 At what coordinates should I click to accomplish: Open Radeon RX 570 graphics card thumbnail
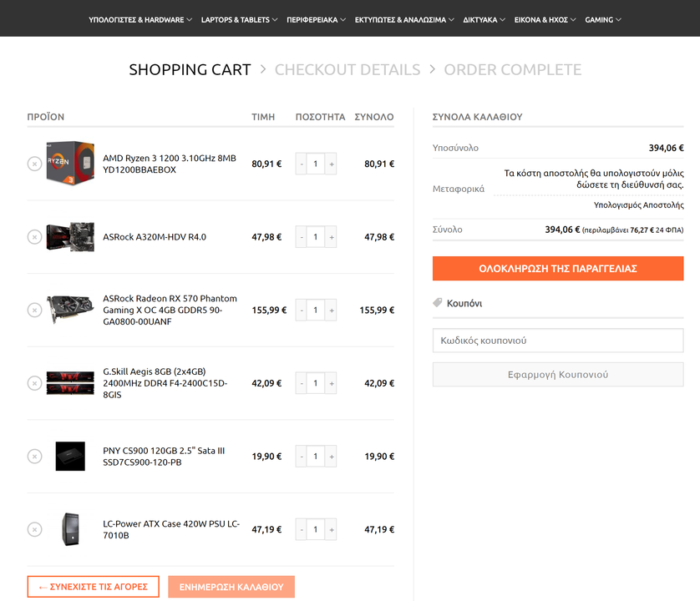(x=70, y=309)
